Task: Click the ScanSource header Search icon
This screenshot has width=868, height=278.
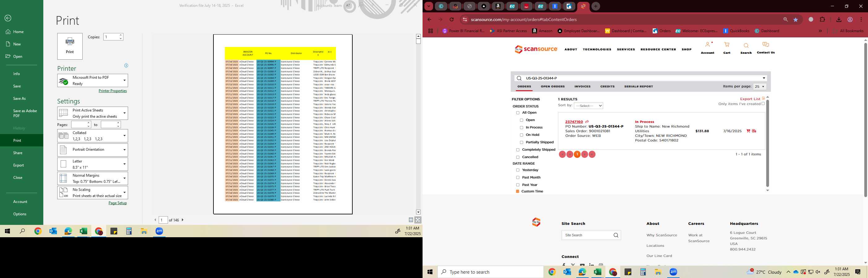Action: tap(746, 45)
